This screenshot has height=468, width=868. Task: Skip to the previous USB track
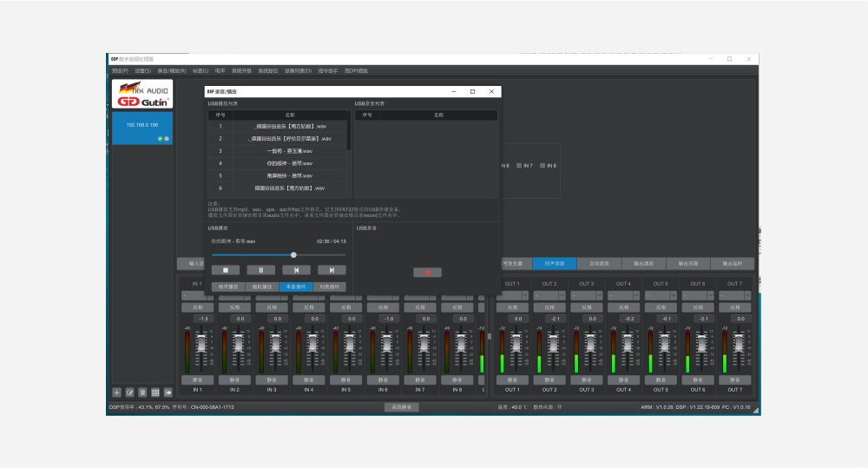[296, 270]
